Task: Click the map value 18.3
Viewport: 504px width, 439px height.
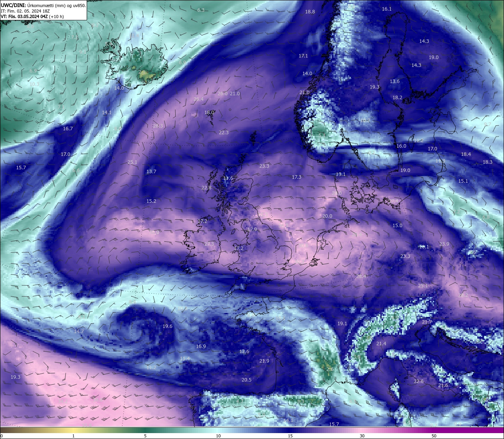Action: click(487, 162)
